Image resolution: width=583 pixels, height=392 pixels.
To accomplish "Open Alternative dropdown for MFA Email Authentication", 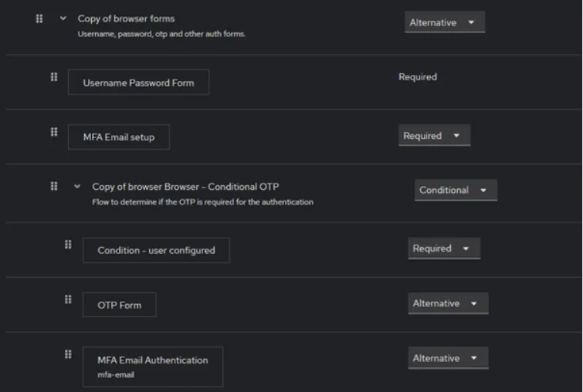I will point(448,358).
